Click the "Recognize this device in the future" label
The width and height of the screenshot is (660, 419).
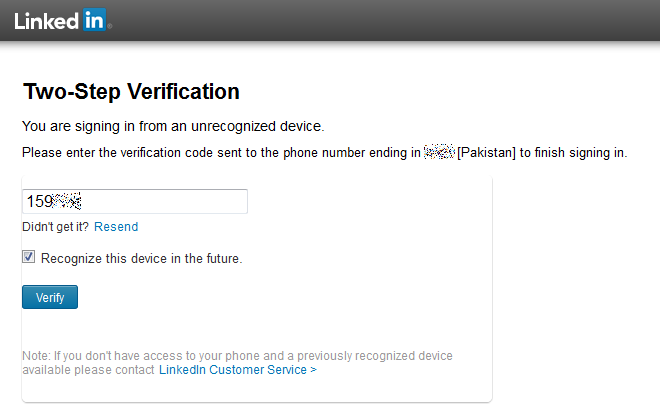tap(141, 258)
